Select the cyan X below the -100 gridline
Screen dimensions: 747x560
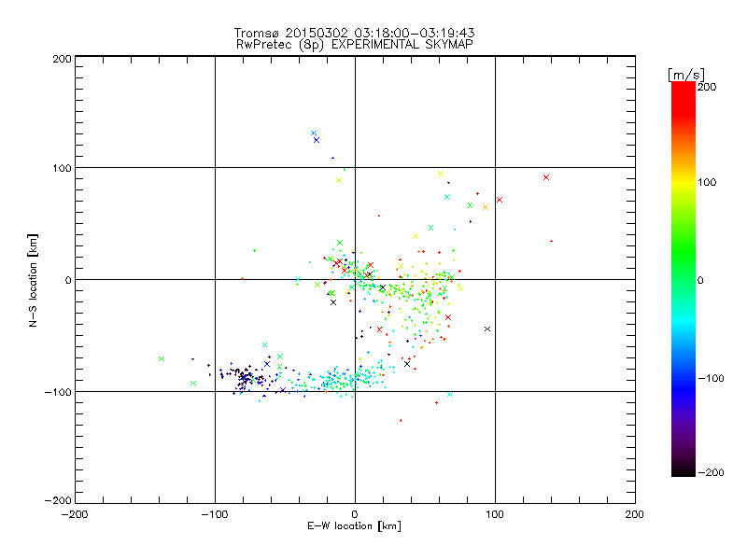451,395
